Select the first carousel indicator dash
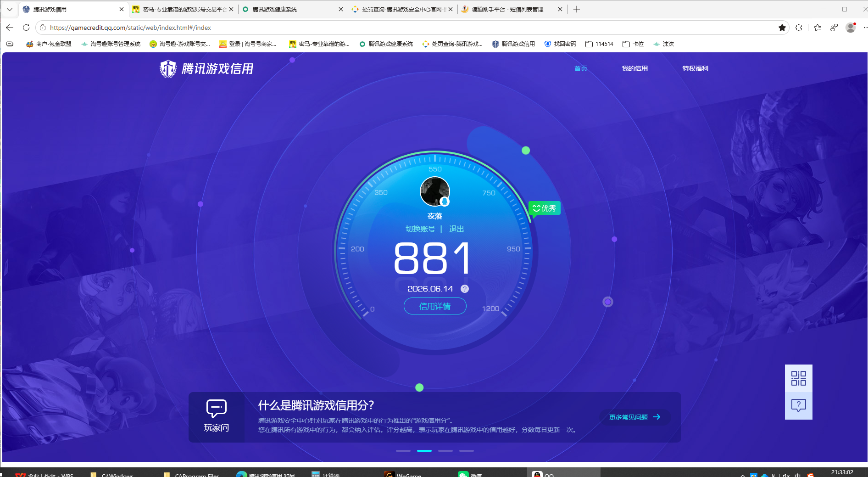Screen dimensions: 868x477 coord(403,451)
